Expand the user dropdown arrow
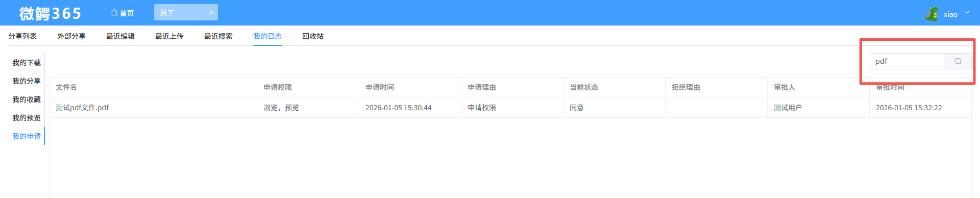The width and height of the screenshot is (980, 198). [x=967, y=13]
